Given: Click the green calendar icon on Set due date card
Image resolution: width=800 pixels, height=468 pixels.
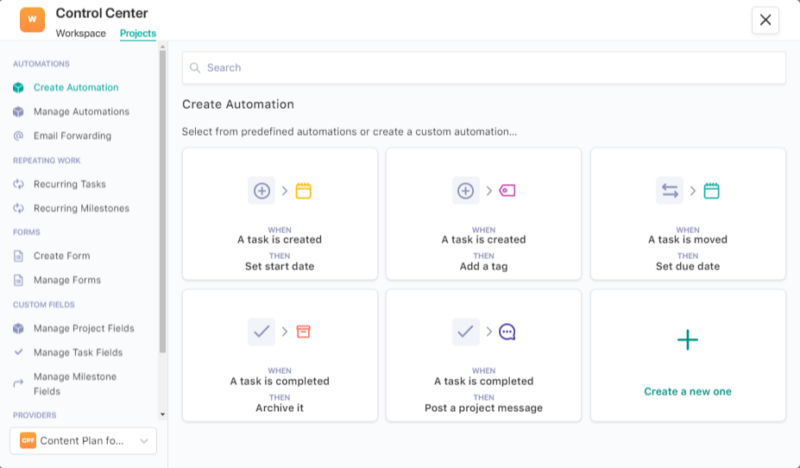Looking at the screenshot, I should [711, 191].
